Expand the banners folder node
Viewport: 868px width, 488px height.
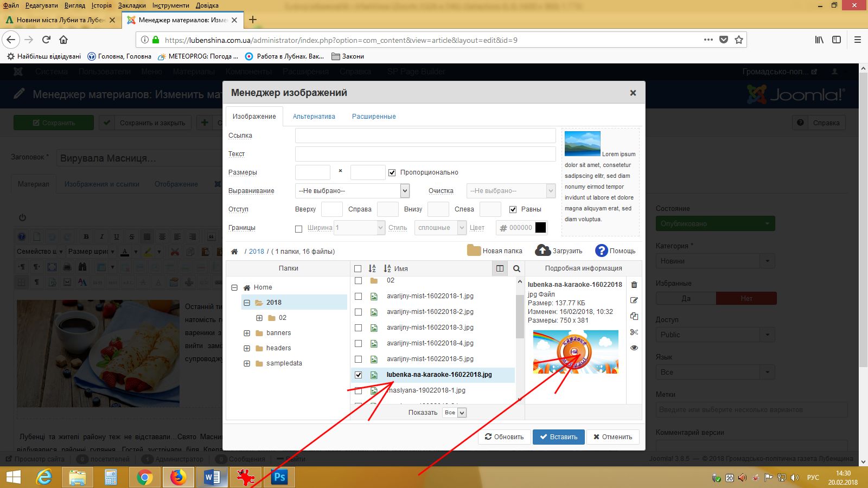(x=247, y=333)
